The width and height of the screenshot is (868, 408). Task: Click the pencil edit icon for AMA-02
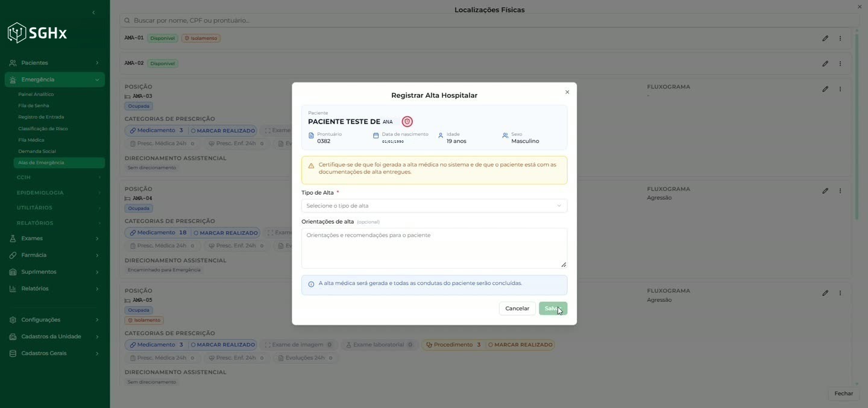(825, 63)
